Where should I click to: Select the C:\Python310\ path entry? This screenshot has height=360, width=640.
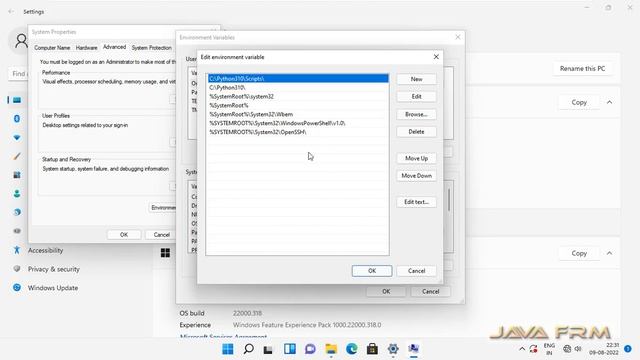point(298,87)
